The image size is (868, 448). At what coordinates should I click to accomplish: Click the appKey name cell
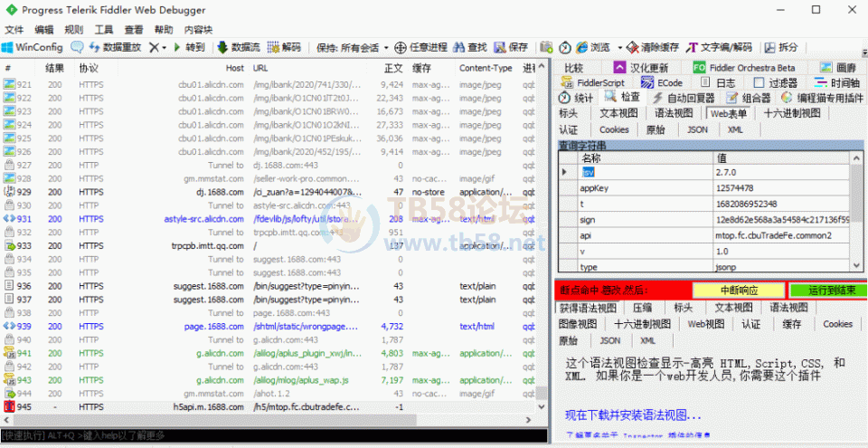[x=645, y=188]
